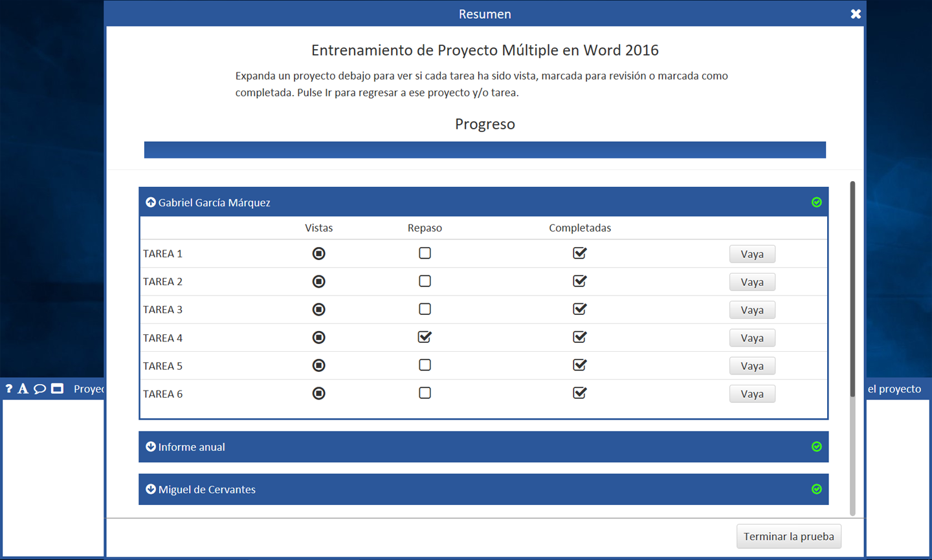Image resolution: width=932 pixels, height=560 pixels.
Task: Click the Progreso heading
Action: pyautogui.click(x=485, y=124)
